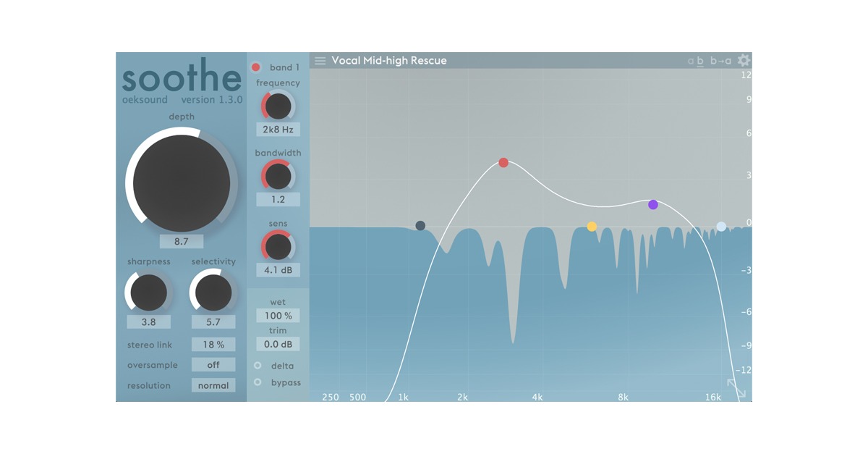Select the purple band node

(x=653, y=205)
